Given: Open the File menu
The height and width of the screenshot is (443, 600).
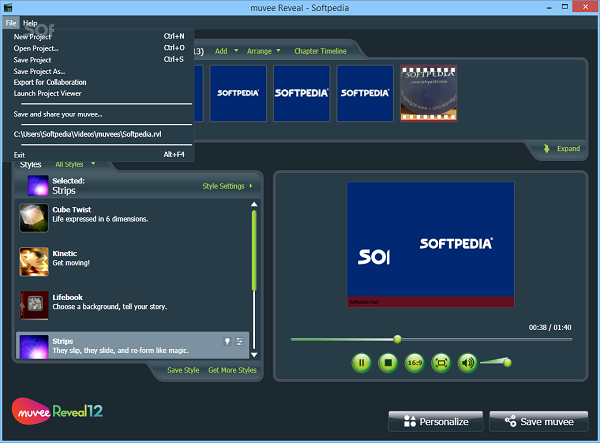Looking at the screenshot, I should click(x=11, y=23).
